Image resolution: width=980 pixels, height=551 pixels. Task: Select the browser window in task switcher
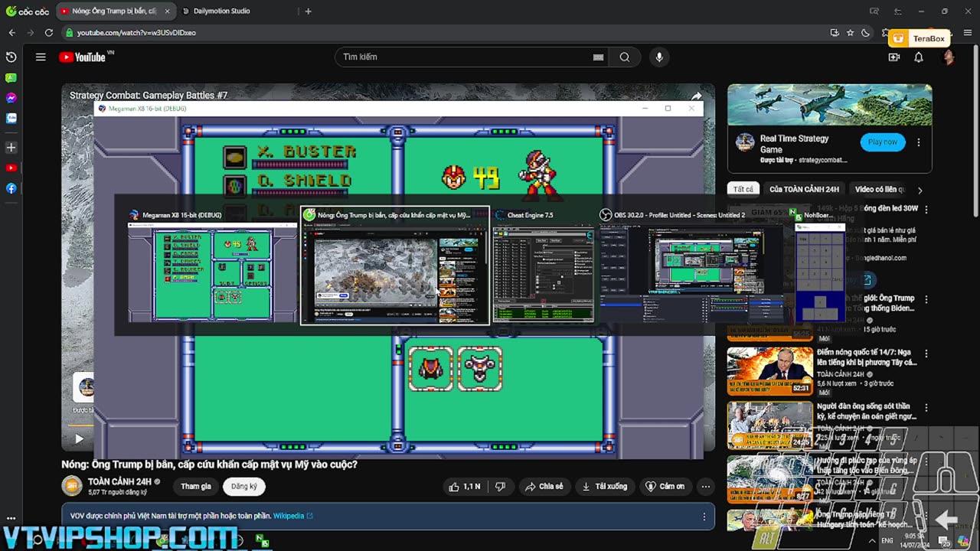tap(394, 266)
